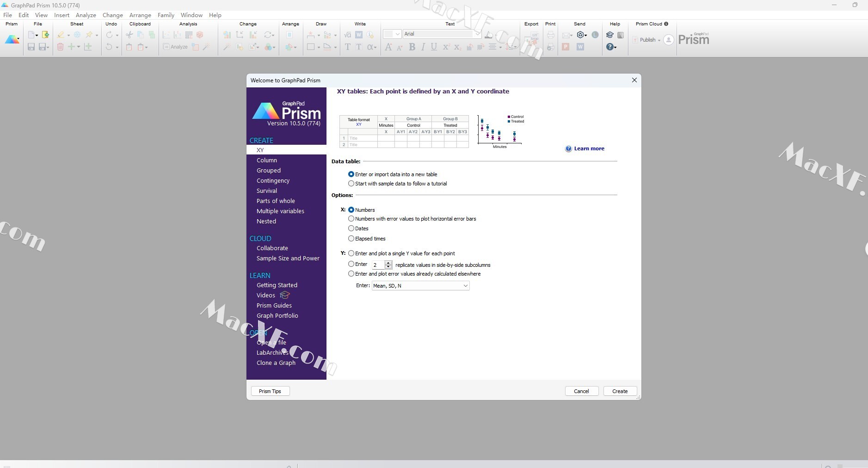Click the Prism Tips button
Image resolution: width=868 pixels, height=468 pixels.
click(x=270, y=391)
